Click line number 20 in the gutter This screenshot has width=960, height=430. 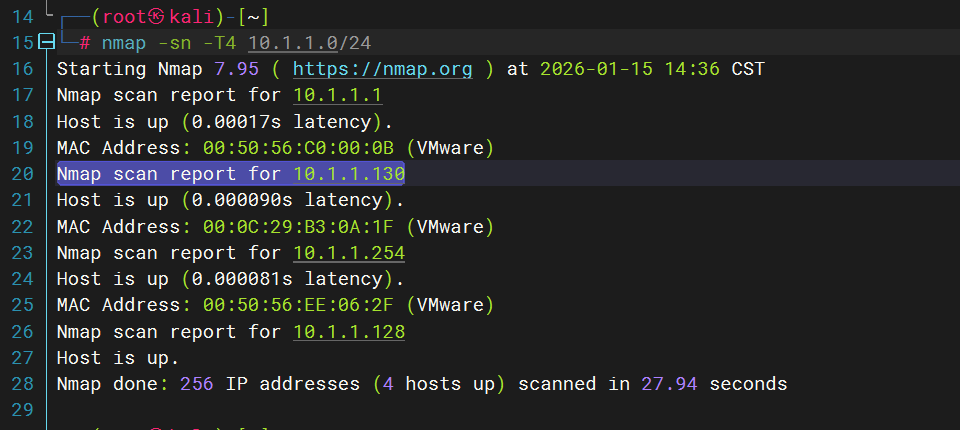(23, 173)
